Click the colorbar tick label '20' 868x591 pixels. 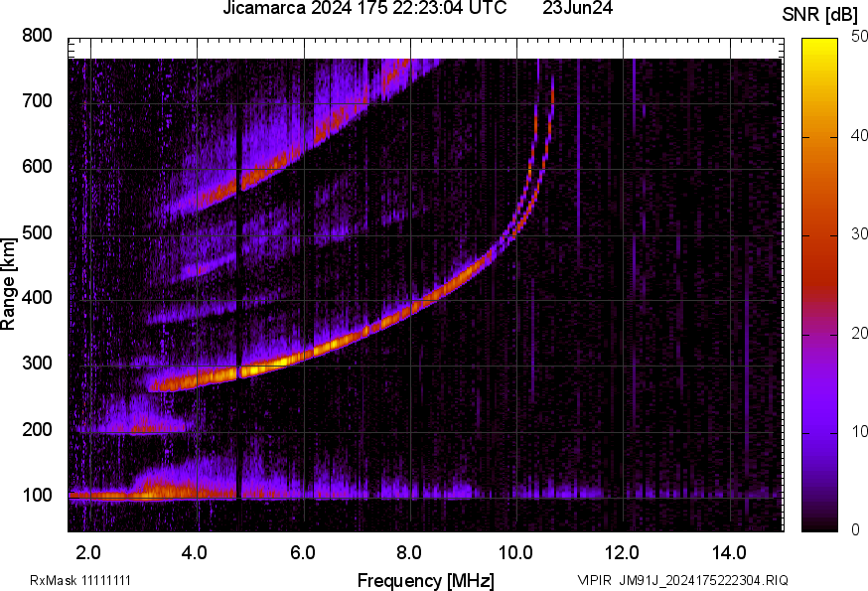[x=859, y=333]
